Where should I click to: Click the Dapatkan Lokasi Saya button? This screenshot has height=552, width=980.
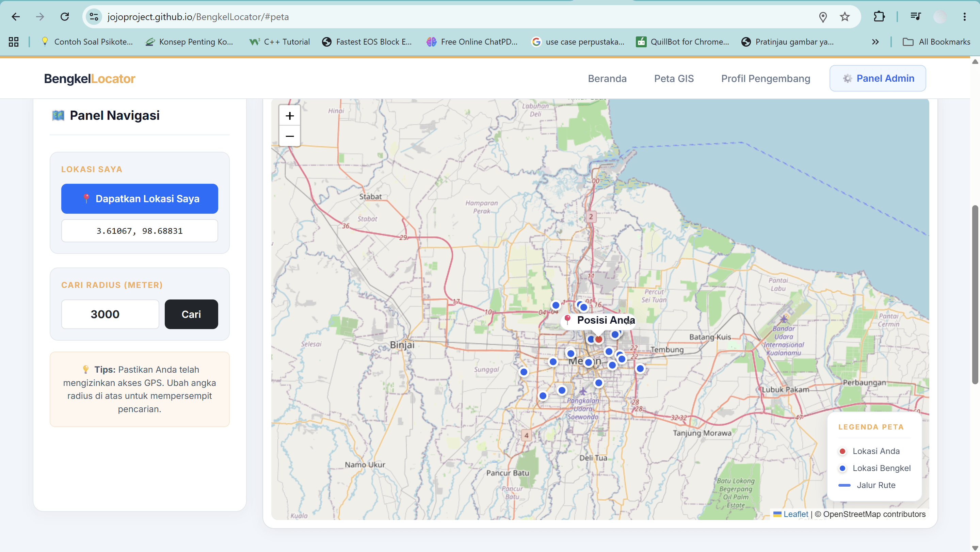[x=140, y=199]
